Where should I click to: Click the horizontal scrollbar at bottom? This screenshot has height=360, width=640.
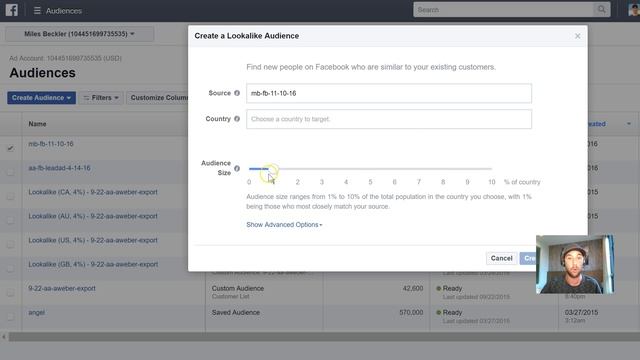pos(324,337)
